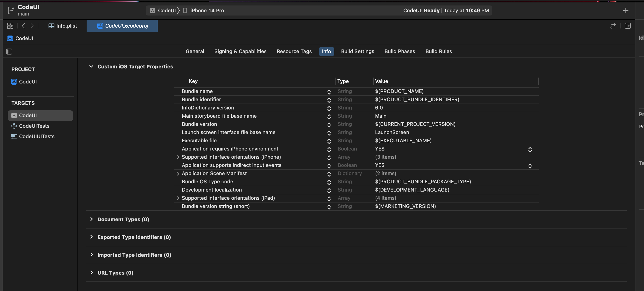Viewport: 644px width, 291px height.
Task: Open key stepper for Bundle version row
Action: (329, 125)
